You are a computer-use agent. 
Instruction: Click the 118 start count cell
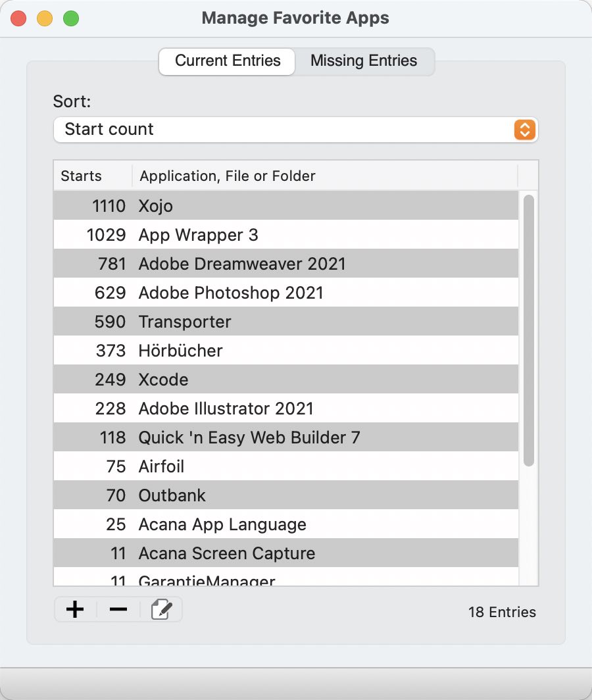click(x=113, y=438)
